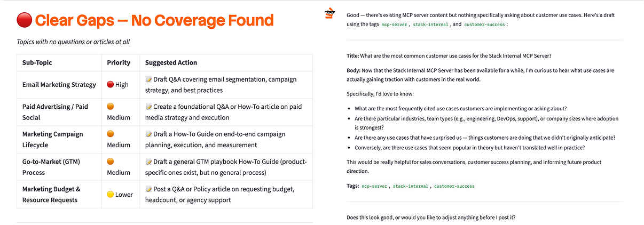Screen dimensions: 644x225
Task: Click customer-success tag on the Tags line
Action: click(454, 186)
